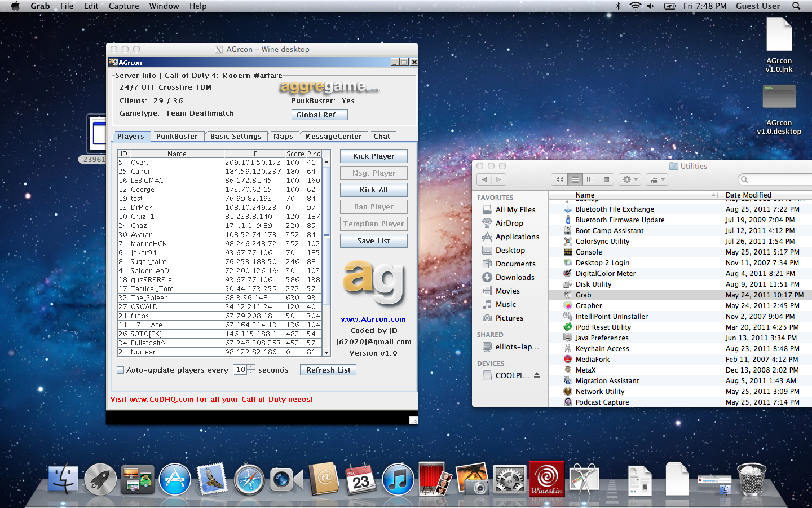
Task: Click the Wineskin icon in Dock
Action: [x=547, y=479]
